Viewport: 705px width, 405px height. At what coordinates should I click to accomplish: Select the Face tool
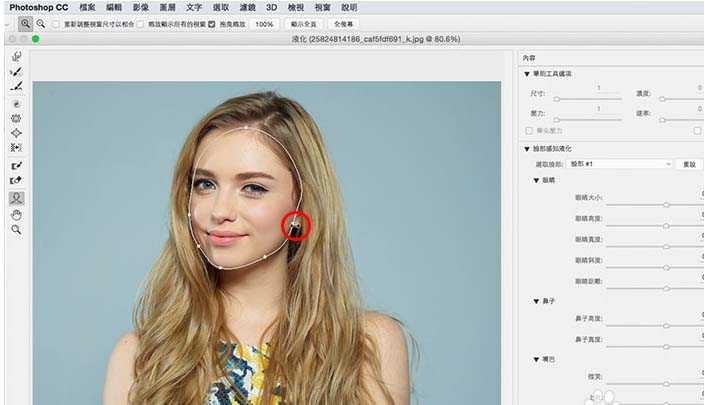coord(17,198)
